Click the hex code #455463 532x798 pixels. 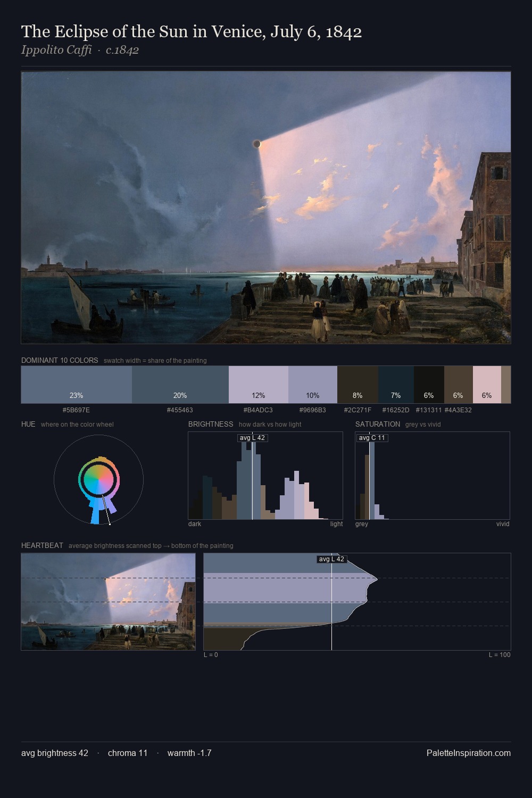pos(180,410)
